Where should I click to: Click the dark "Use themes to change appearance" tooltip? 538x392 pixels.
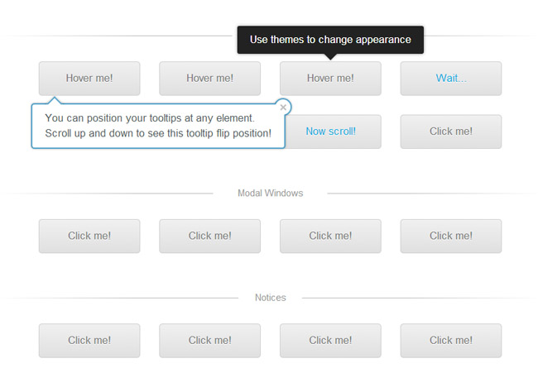pos(330,40)
